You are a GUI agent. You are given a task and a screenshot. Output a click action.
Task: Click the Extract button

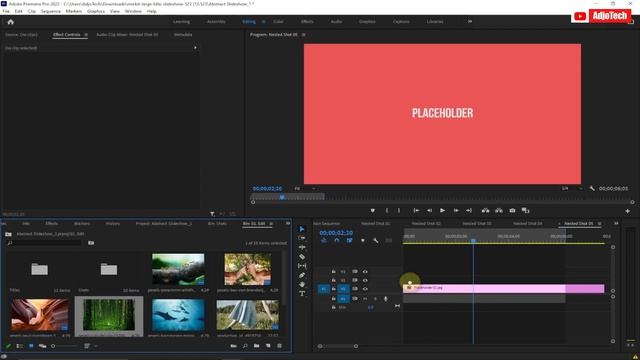(x=499, y=211)
